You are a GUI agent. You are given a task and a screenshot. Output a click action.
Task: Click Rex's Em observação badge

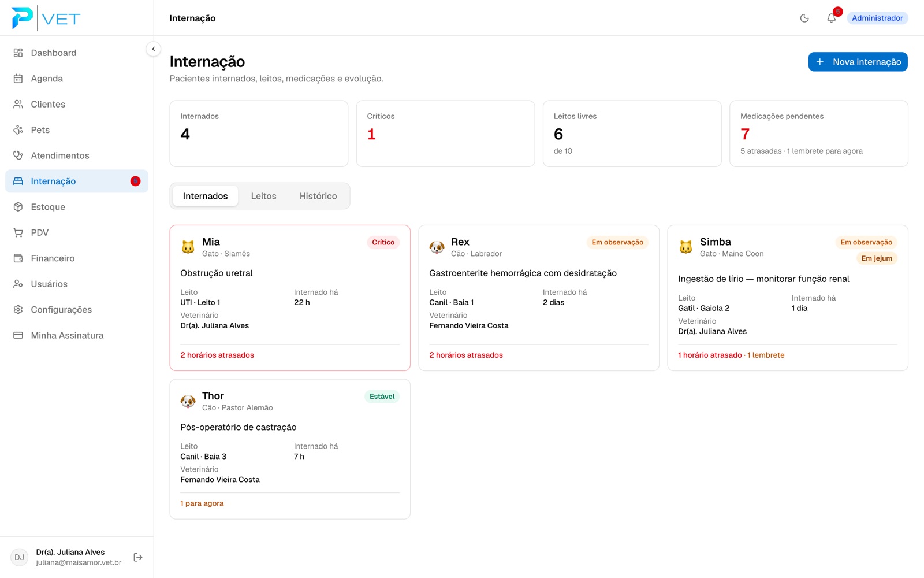click(x=617, y=242)
